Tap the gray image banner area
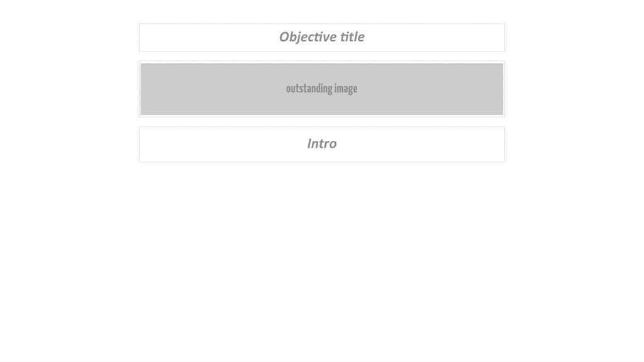The image size is (644, 362). (x=321, y=89)
